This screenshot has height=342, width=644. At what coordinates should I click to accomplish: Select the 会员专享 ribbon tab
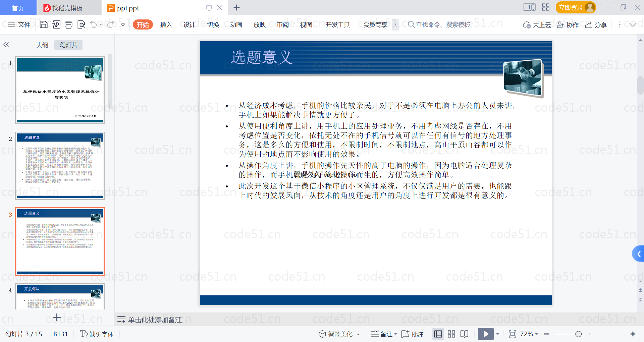click(x=375, y=25)
